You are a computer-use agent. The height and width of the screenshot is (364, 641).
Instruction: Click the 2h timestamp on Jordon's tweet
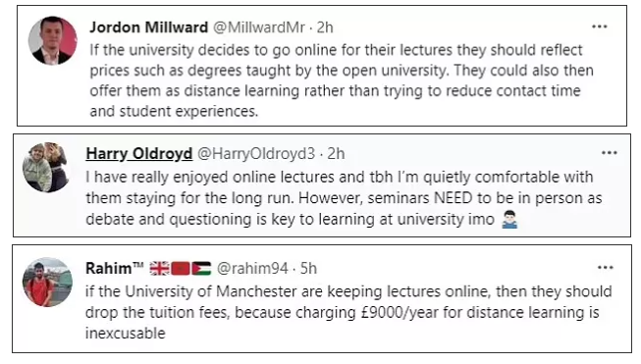(325, 27)
